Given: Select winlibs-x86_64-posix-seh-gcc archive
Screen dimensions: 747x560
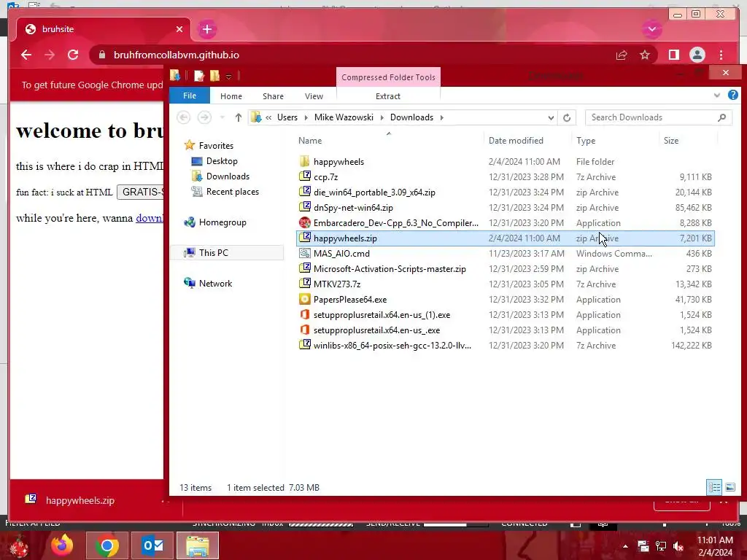Looking at the screenshot, I should tap(505, 345).
